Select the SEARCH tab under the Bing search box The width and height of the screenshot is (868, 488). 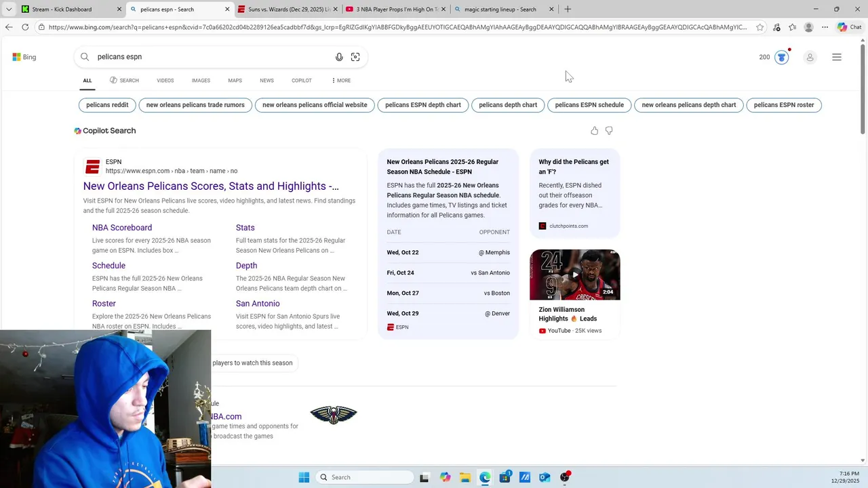pos(124,81)
